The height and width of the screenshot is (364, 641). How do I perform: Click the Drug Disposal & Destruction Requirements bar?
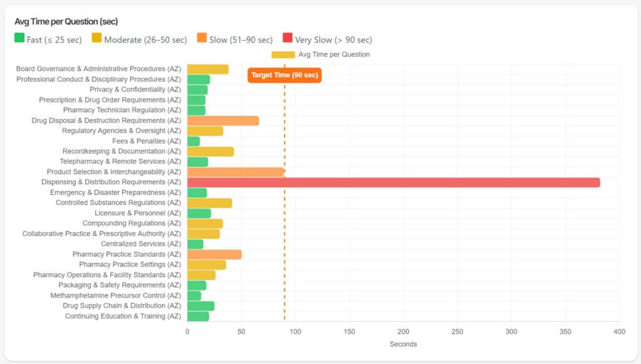tap(223, 121)
